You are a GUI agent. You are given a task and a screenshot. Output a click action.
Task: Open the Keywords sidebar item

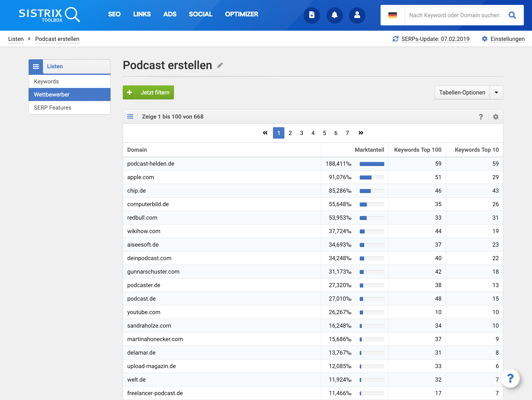tap(46, 81)
